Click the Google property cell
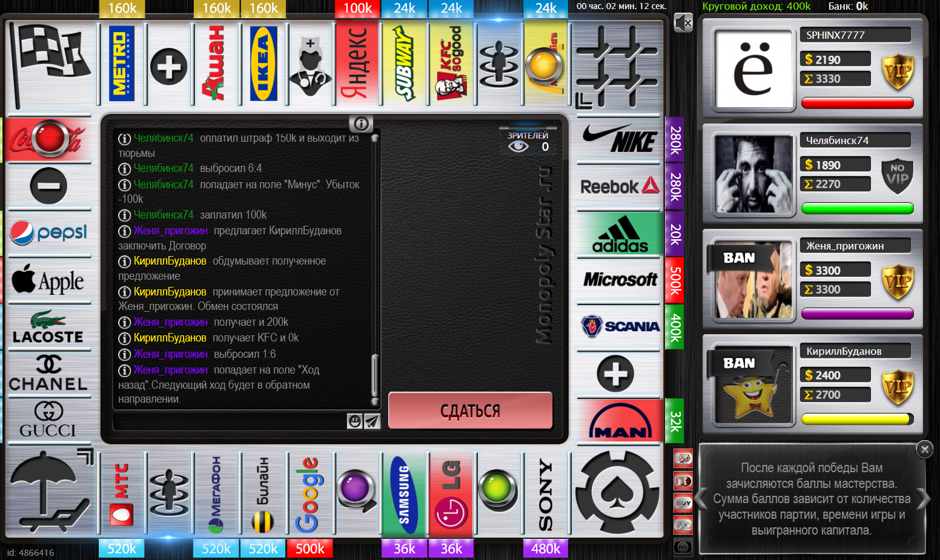The image size is (940, 560). [x=310, y=494]
